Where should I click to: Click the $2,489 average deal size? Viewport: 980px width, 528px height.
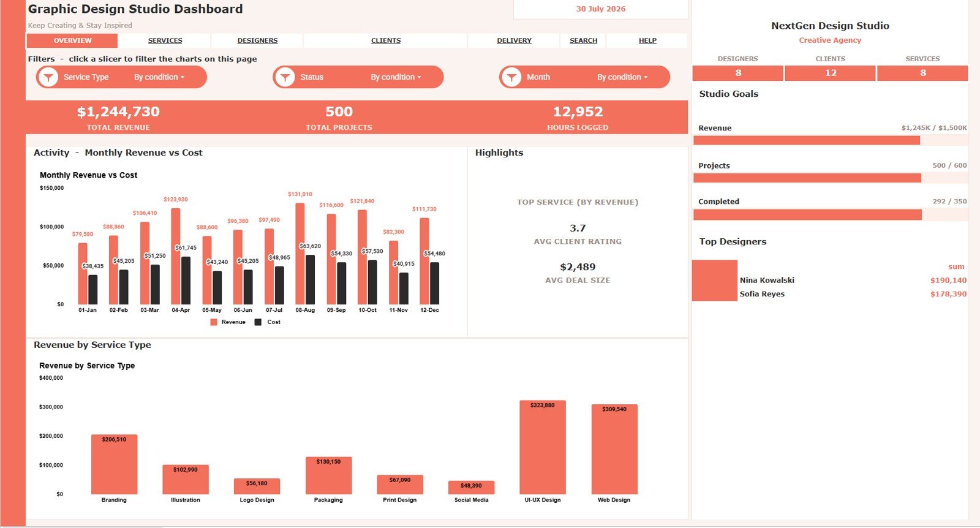(x=578, y=267)
